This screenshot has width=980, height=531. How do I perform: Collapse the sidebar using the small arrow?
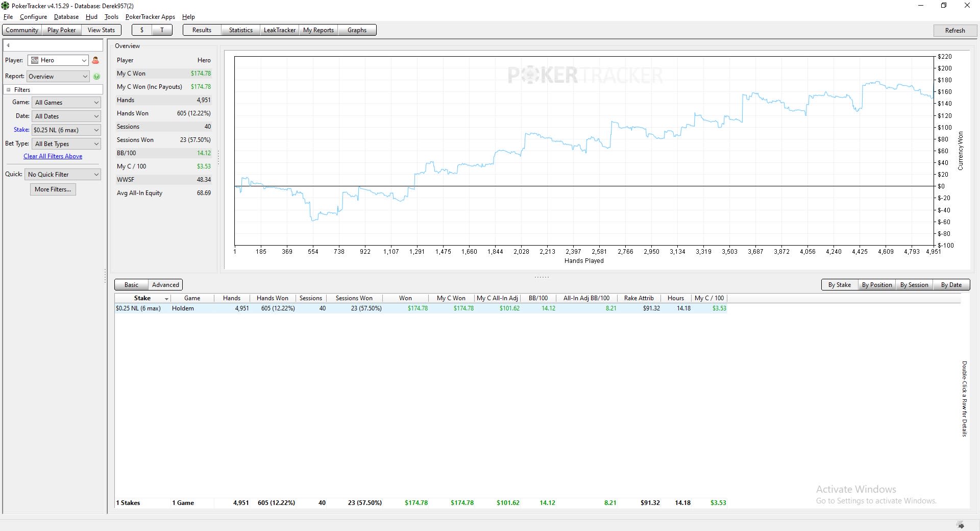point(8,45)
